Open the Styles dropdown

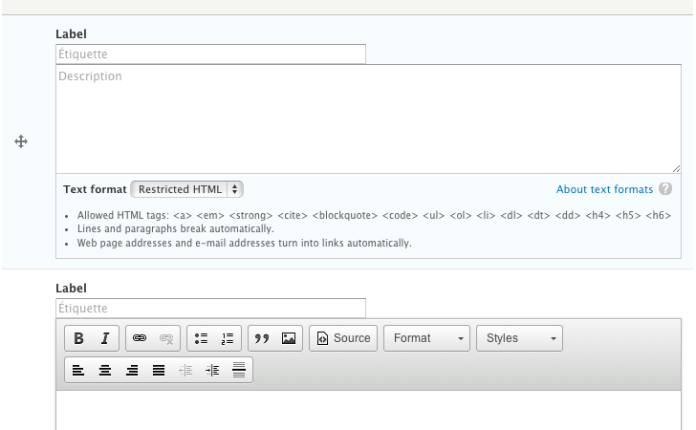click(520, 338)
